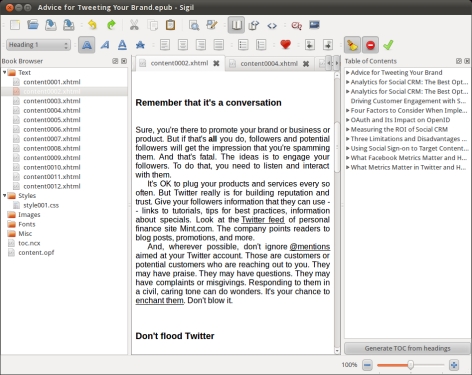
Task: Increase indent with the right arrow icon
Action: pyautogui.click(x=328, y=45)
